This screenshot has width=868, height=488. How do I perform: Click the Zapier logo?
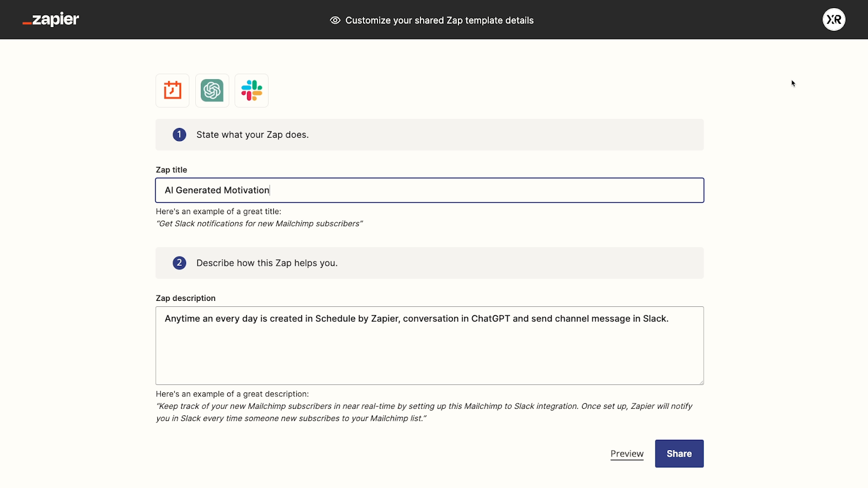click(x=51, y=20)
